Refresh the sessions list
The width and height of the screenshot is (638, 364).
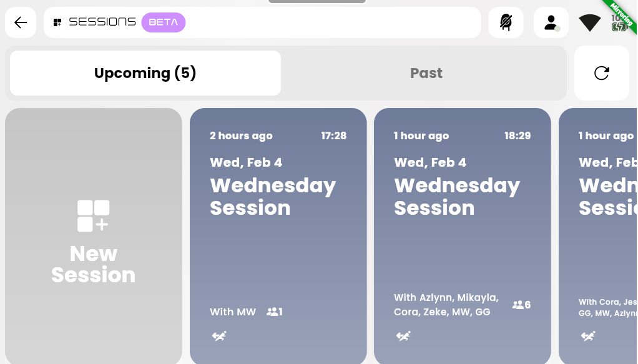click(x=601, y=73)
